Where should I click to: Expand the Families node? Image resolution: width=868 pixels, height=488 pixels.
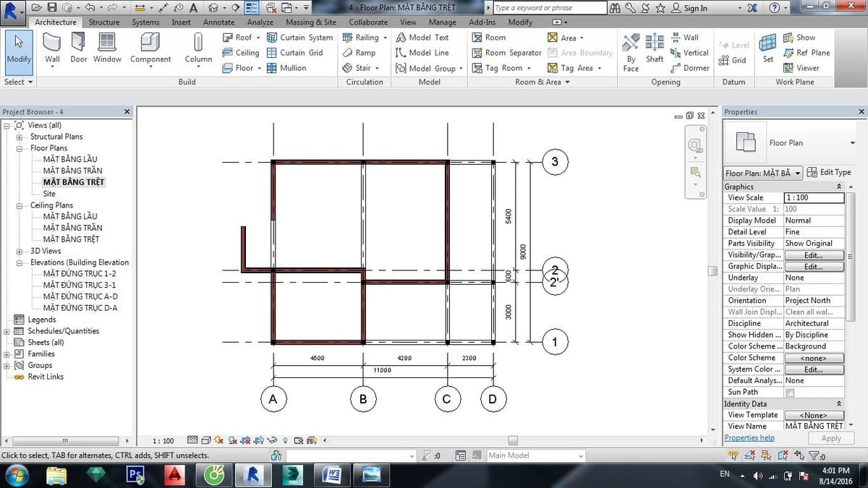click(7, 354)
